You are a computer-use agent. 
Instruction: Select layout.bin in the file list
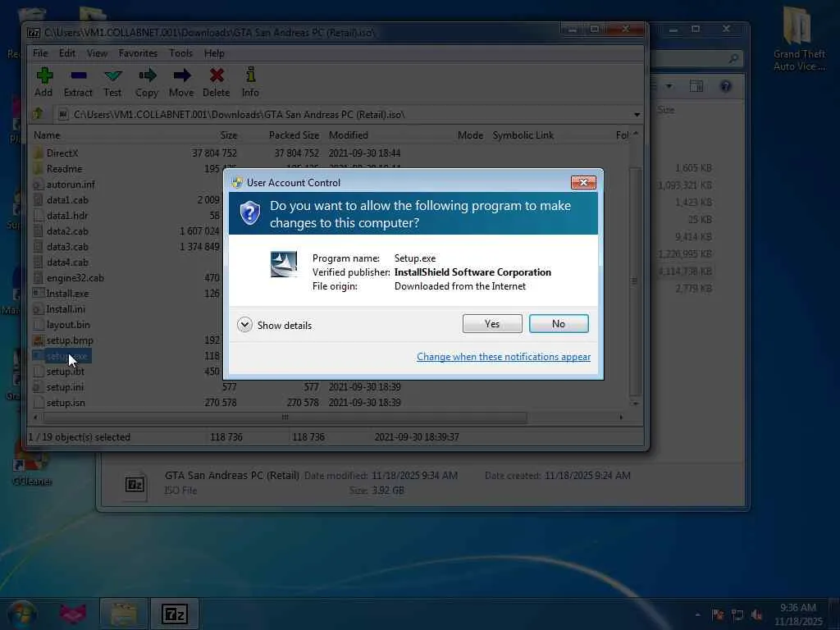pos(68,324)
